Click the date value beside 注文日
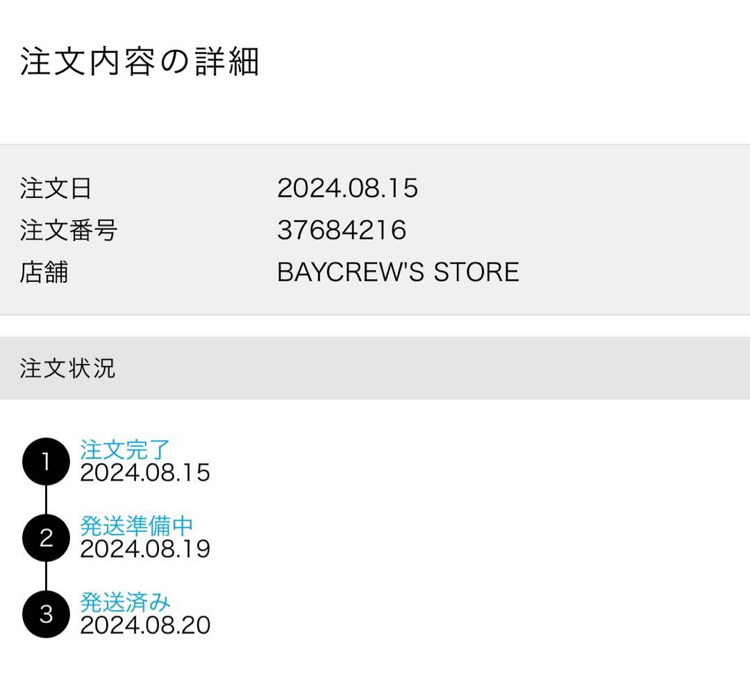This screenshot has height=700, width=750. point(347,188)
